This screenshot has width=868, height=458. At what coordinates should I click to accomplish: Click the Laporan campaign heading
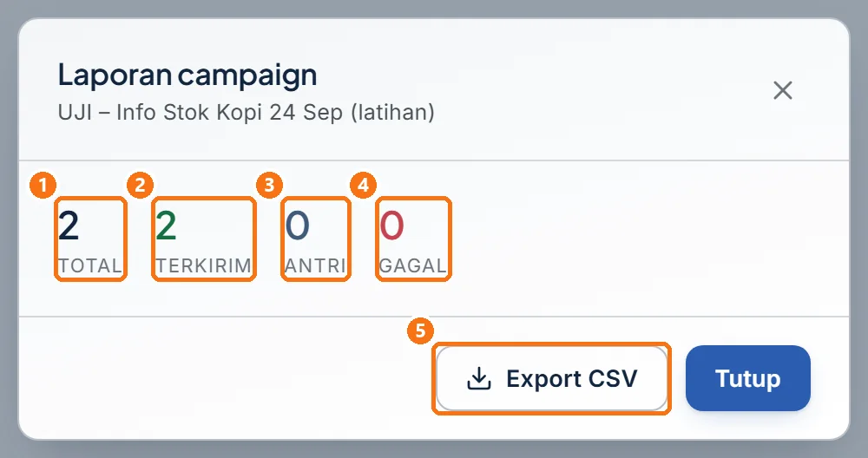click(187, 75)
